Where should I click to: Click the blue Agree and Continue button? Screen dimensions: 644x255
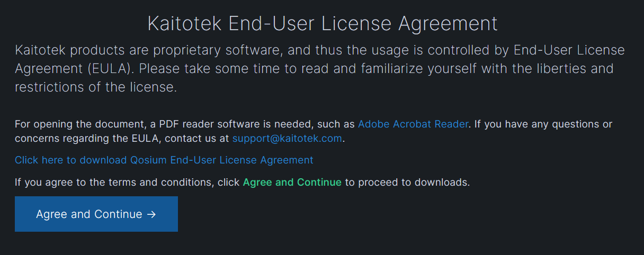pos(96,214)
